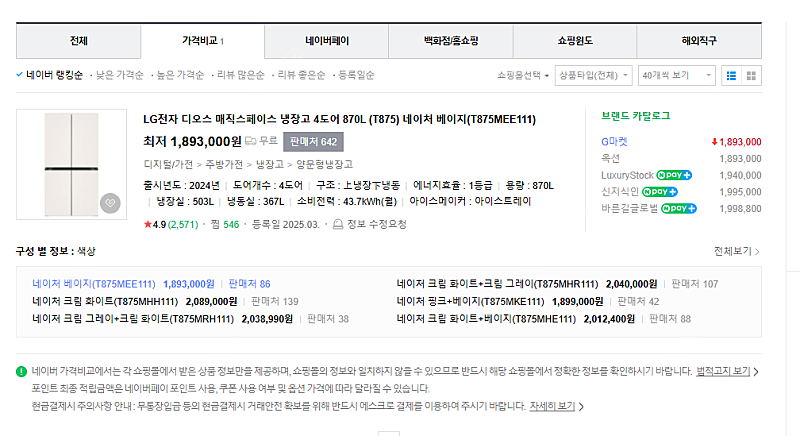Add refrigerator to wishlist with heart icon

click(x=110, y=203)
